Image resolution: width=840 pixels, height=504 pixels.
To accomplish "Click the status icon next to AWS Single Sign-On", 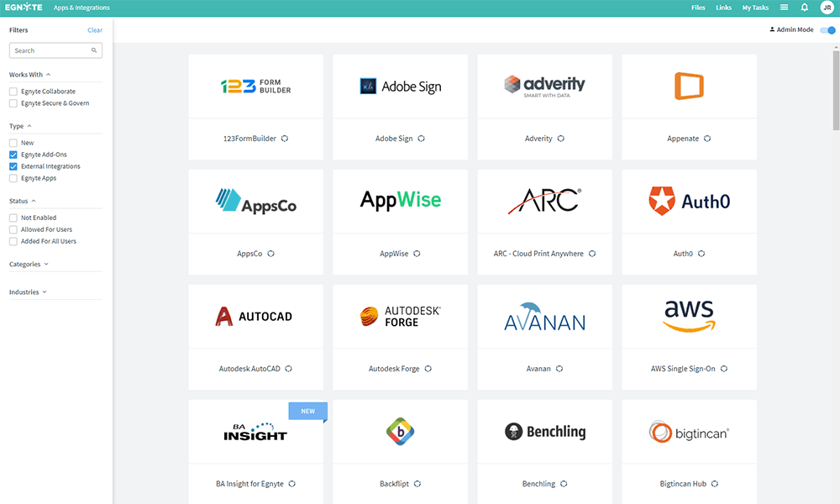I will [x=724, y=369].
